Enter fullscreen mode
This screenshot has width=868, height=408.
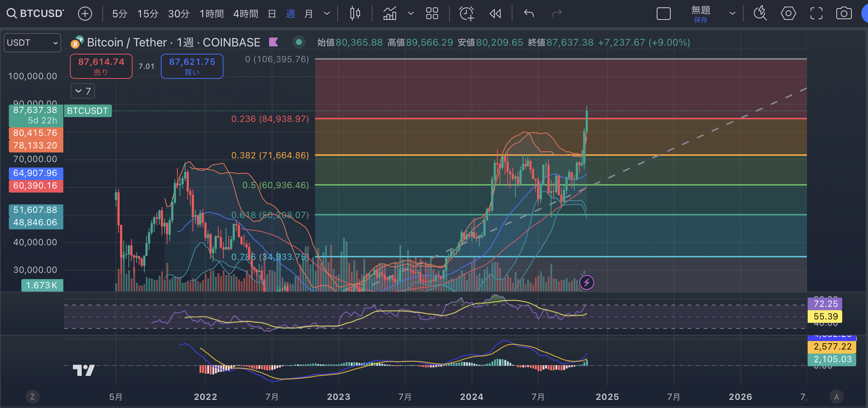[816, 14]
